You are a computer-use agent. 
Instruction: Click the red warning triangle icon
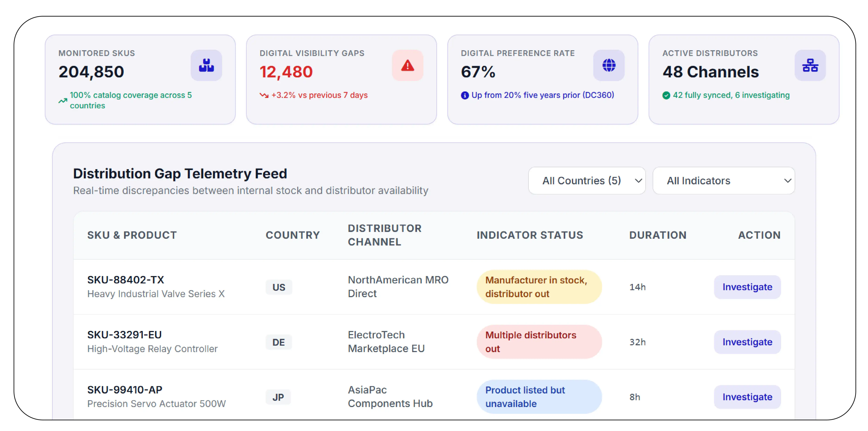click(x=407, y=65)
